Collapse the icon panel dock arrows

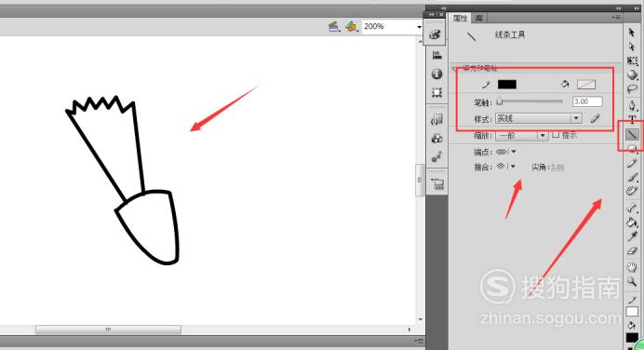[x=431, y=14]
